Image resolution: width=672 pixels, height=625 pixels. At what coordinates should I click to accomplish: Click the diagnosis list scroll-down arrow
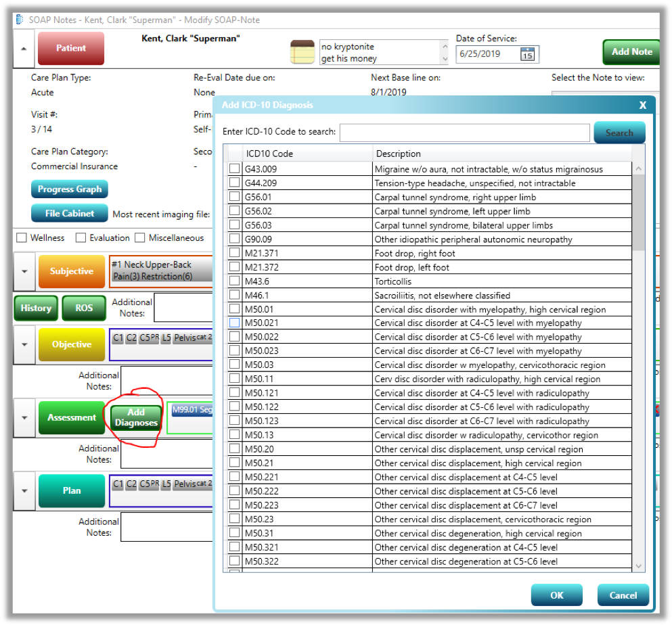click(639, 566)
